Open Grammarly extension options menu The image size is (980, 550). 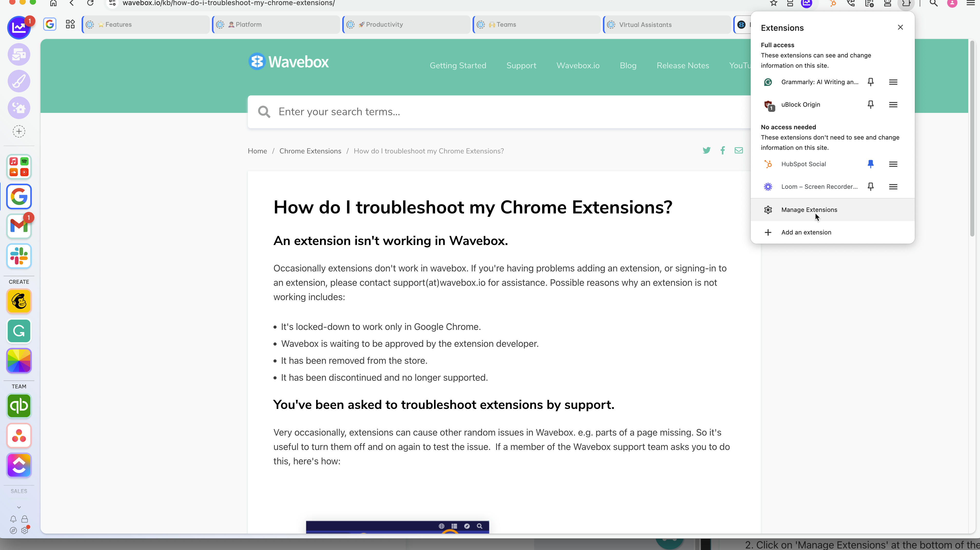coord(893,82)
